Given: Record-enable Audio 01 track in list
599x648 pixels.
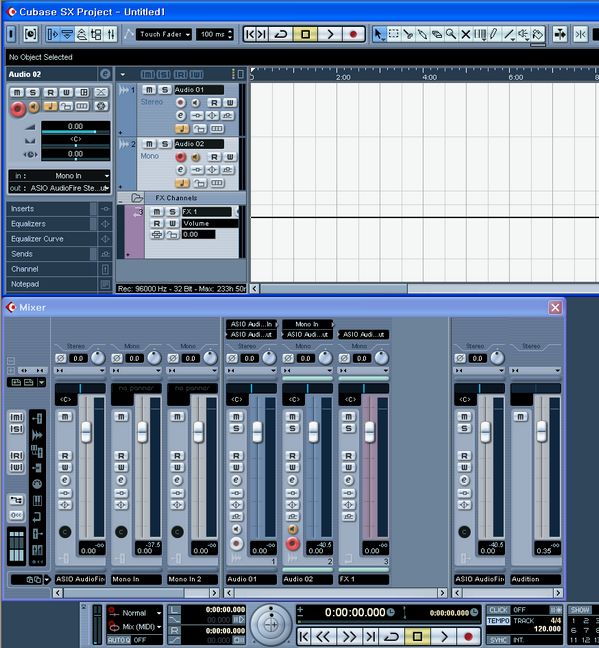Looking at the screenshot, I should 180,102.
